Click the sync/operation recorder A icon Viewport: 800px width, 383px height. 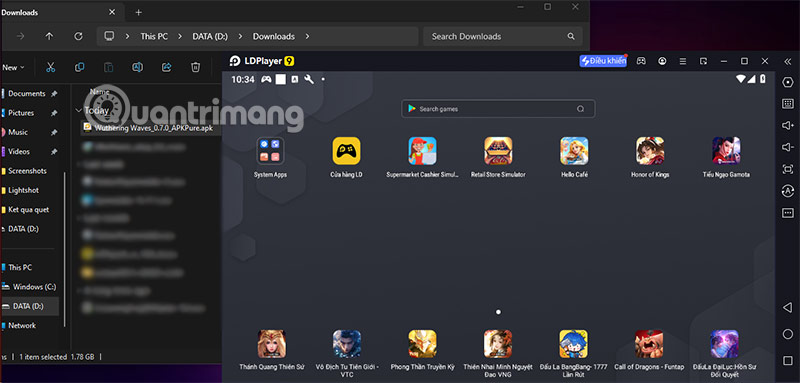click(788, 191)
